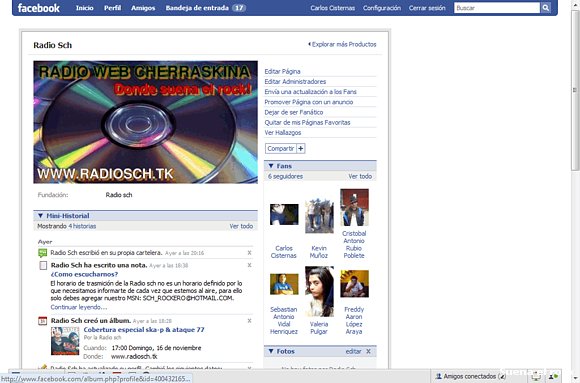This screenshot has width=580, height=383.
Task: Click Editar Página link
Action: pos(282,71)
